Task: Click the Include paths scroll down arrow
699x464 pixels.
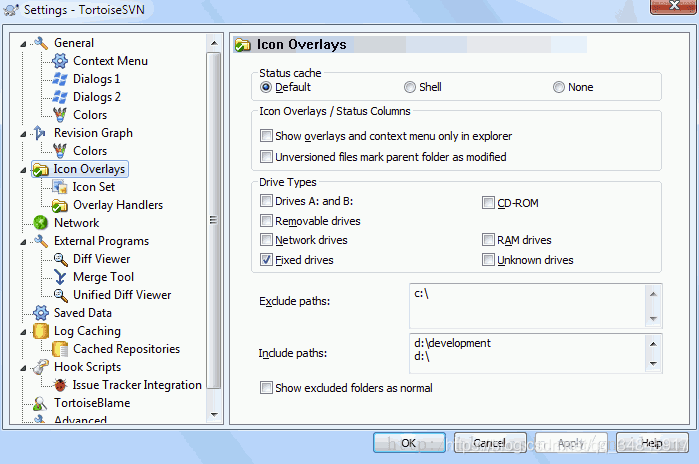Action: (x=653, y=363)
